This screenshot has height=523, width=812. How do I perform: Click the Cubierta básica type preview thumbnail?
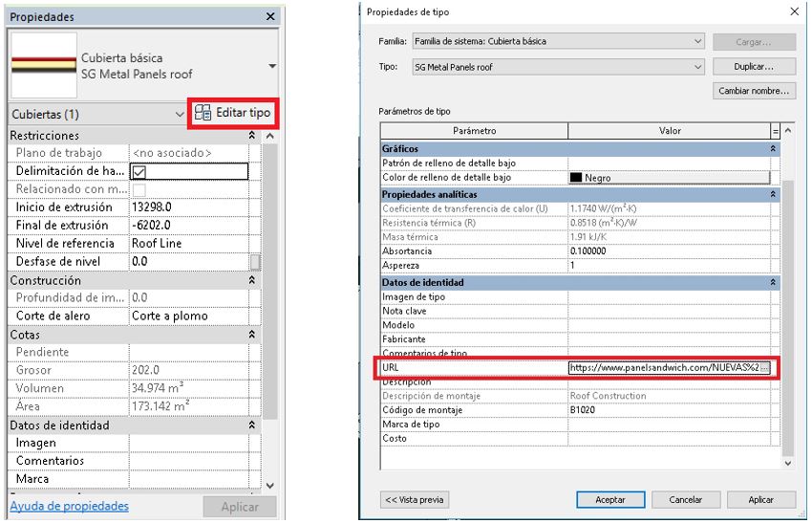tap(43, 65)
